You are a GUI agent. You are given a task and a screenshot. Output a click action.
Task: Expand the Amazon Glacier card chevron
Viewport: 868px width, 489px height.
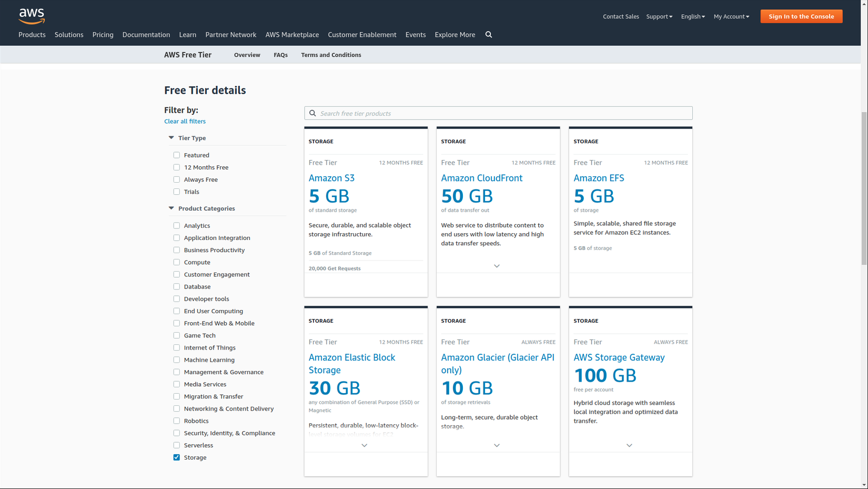pyautogui.click(x=497, y=446)
